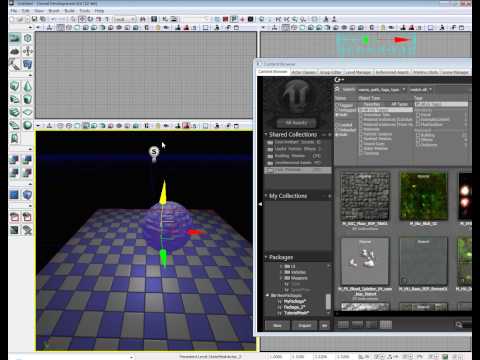This screenshot has width=480, height=360.
Task: Open the Tools menu
Action: pyautogui.click(x=85, y=11)
